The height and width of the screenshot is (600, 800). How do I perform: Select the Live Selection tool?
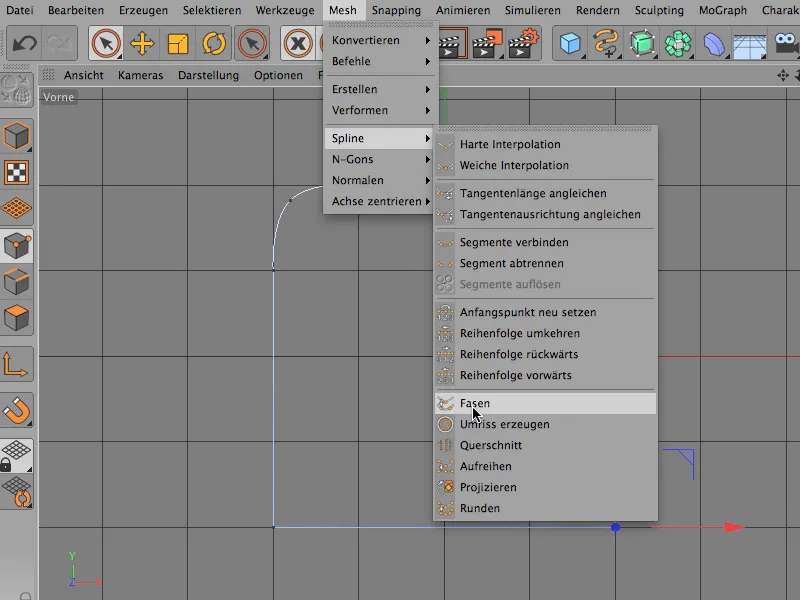[106, 43]
